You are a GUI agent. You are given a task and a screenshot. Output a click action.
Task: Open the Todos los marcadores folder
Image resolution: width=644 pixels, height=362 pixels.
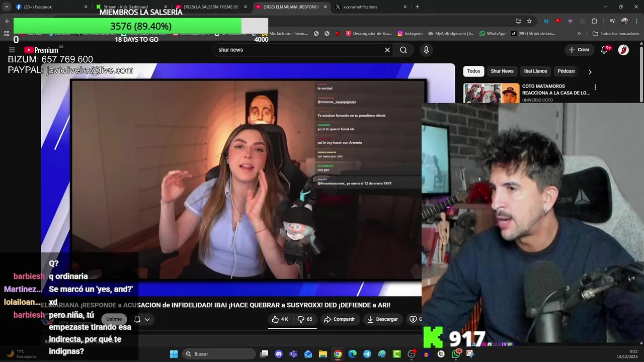pyautogui.click(x=616, y=34)
